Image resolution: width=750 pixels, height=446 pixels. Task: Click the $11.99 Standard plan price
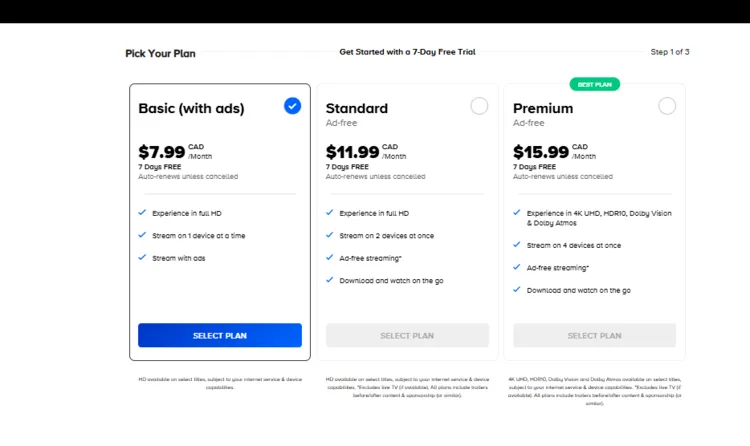[x=352, y=152]
